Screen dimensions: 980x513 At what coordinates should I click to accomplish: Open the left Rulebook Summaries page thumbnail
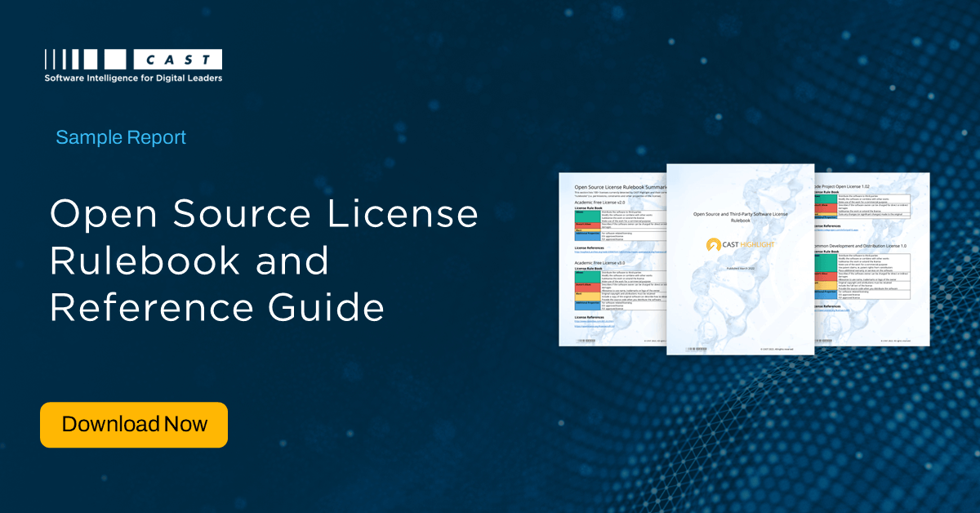612,260
